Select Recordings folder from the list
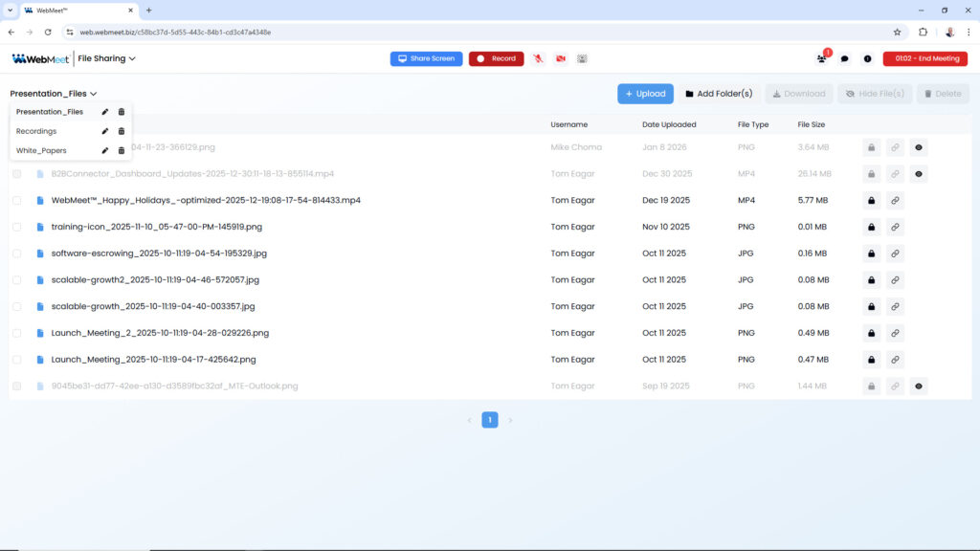 [36, 131]
